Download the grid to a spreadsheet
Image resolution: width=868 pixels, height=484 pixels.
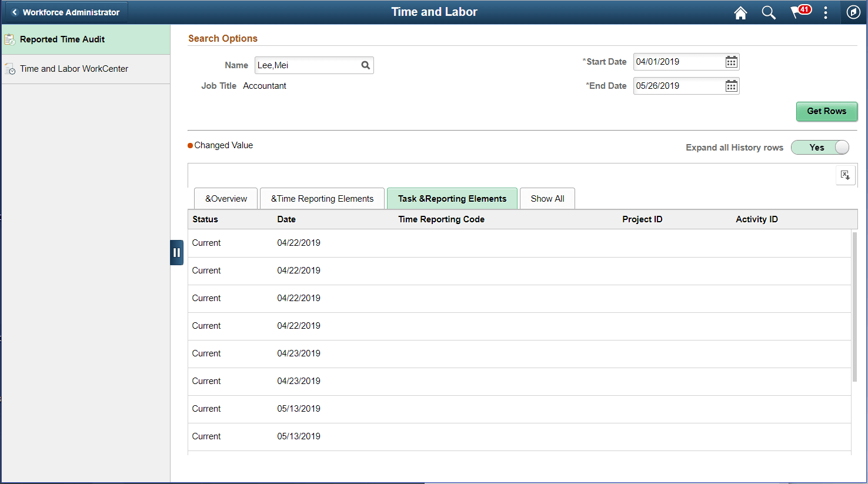[x=846, y=175]
